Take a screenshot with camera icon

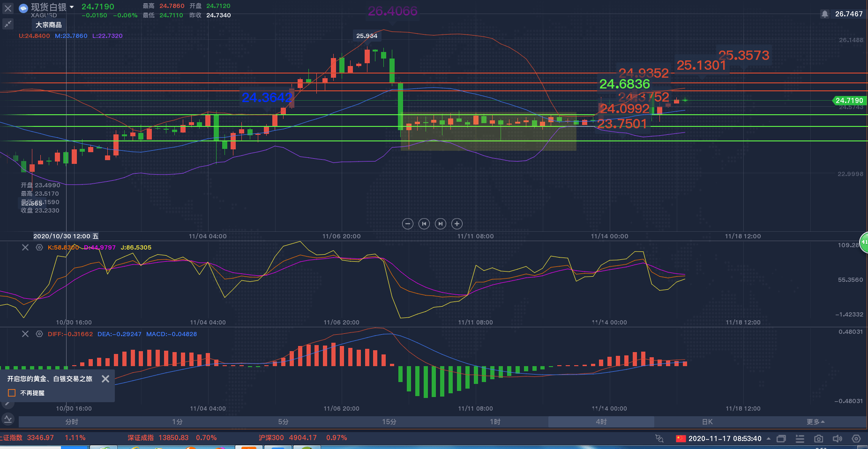tap(819, 439)
